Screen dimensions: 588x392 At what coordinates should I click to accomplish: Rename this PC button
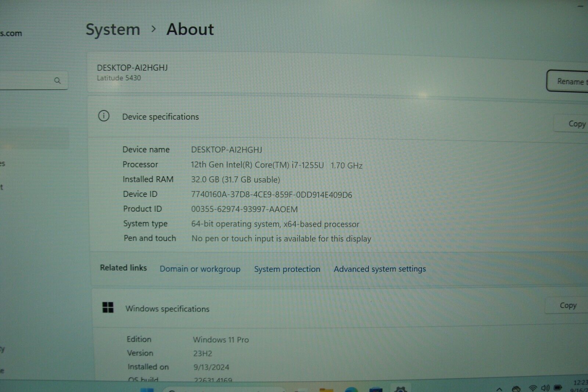pos(567,81)
